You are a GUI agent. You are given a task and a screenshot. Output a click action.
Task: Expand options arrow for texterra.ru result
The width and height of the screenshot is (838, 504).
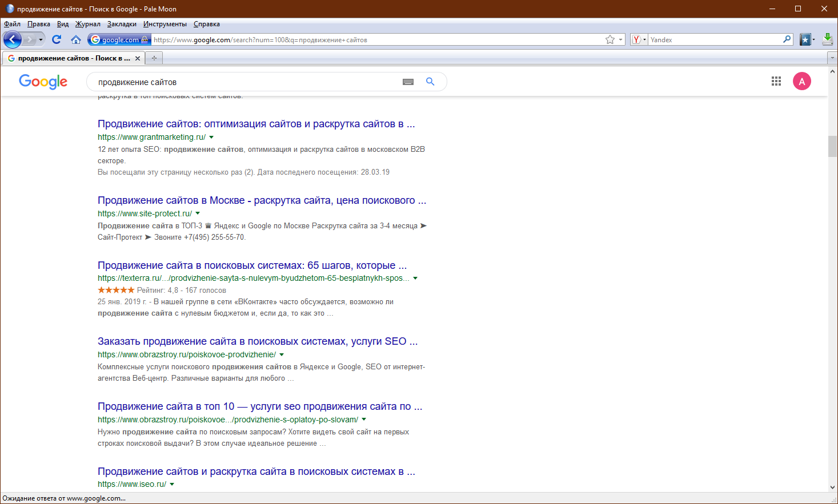pyautogui.click(x=415, y=279)
